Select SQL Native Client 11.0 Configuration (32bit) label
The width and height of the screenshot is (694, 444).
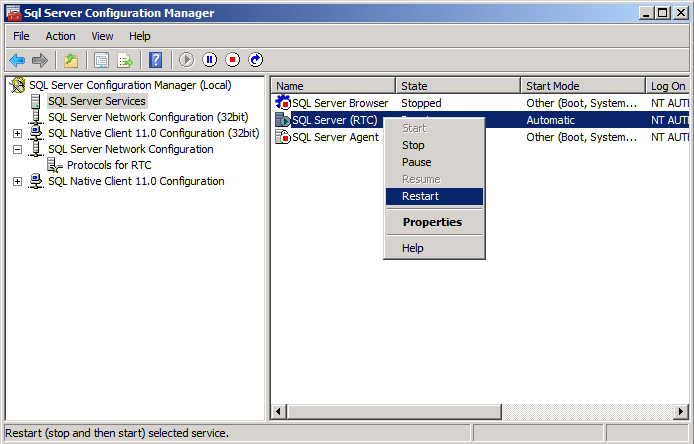click(x=154, y=133)
